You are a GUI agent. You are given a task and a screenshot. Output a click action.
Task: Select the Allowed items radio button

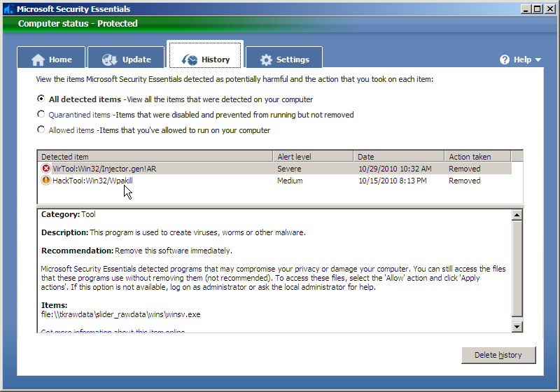[x=41, y=129]
